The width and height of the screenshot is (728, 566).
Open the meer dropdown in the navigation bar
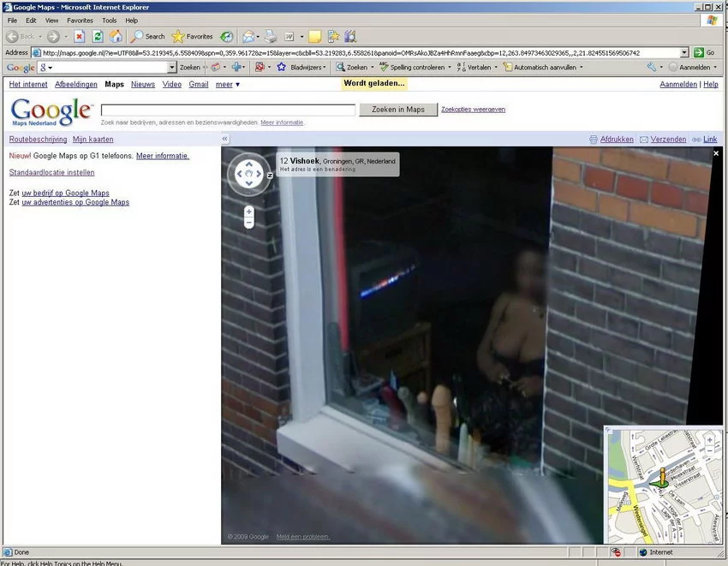click(227, 84)
